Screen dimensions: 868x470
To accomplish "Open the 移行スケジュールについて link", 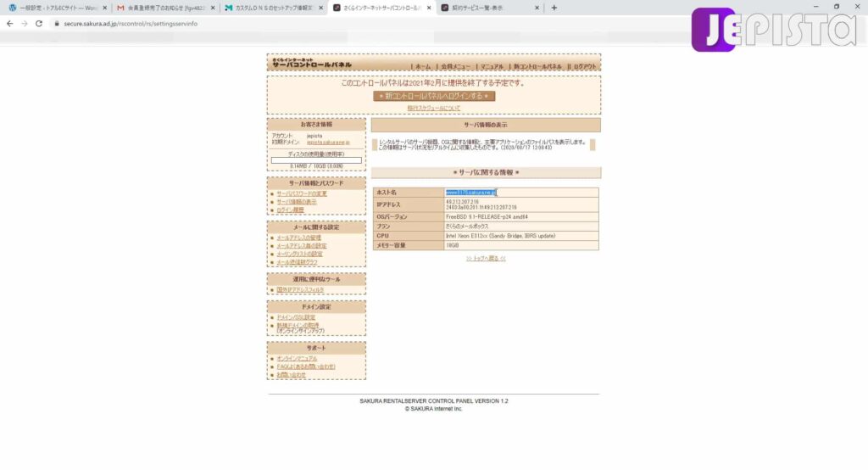I will click(x=433, y=108).
